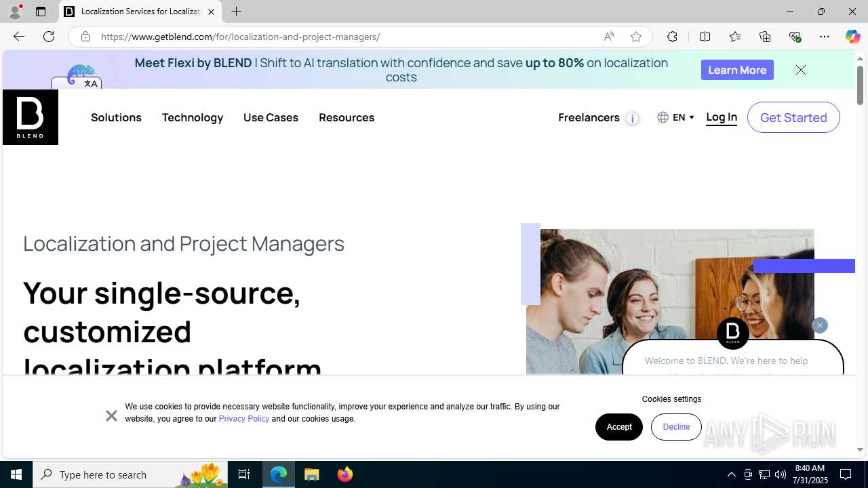Open Cookies settings link
The height and width of the screenshot is (488, 868).
click(671, 399)
